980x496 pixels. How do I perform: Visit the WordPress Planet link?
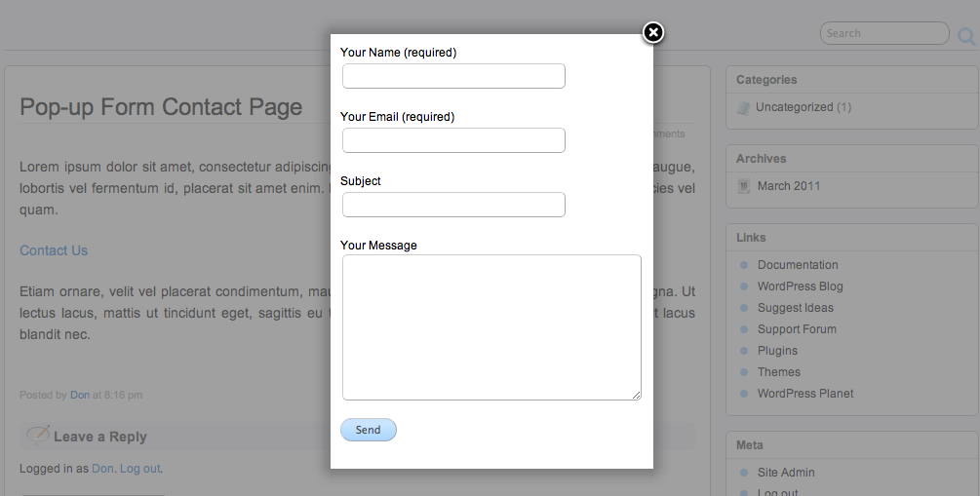coord(805,394)
